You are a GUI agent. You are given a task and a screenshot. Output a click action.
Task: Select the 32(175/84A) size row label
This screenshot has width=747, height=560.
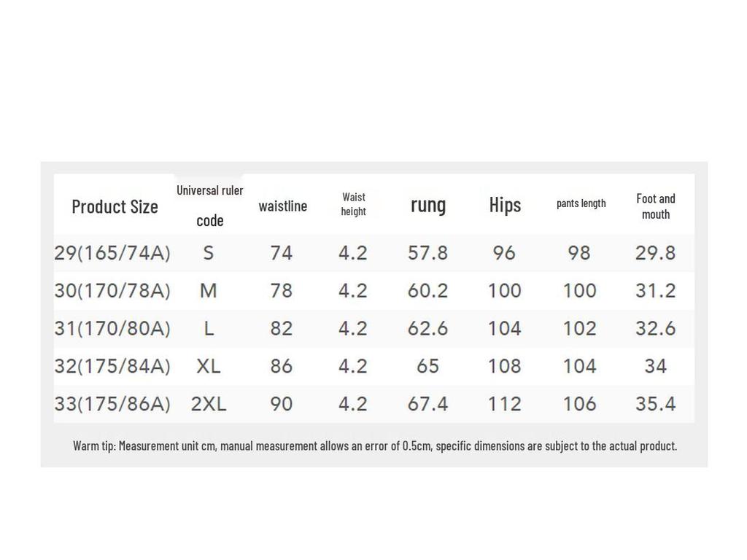click(112, 366)
